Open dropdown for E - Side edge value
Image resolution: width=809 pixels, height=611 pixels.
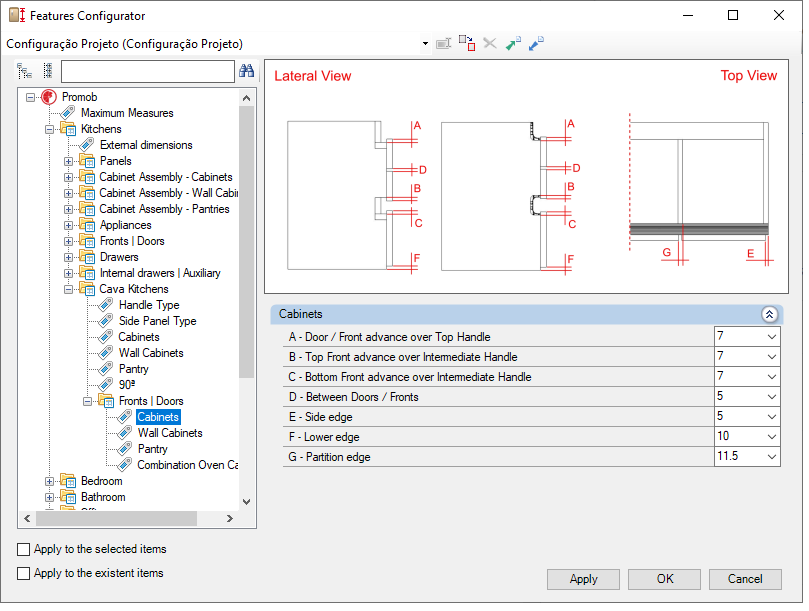(x=771, y=417)
